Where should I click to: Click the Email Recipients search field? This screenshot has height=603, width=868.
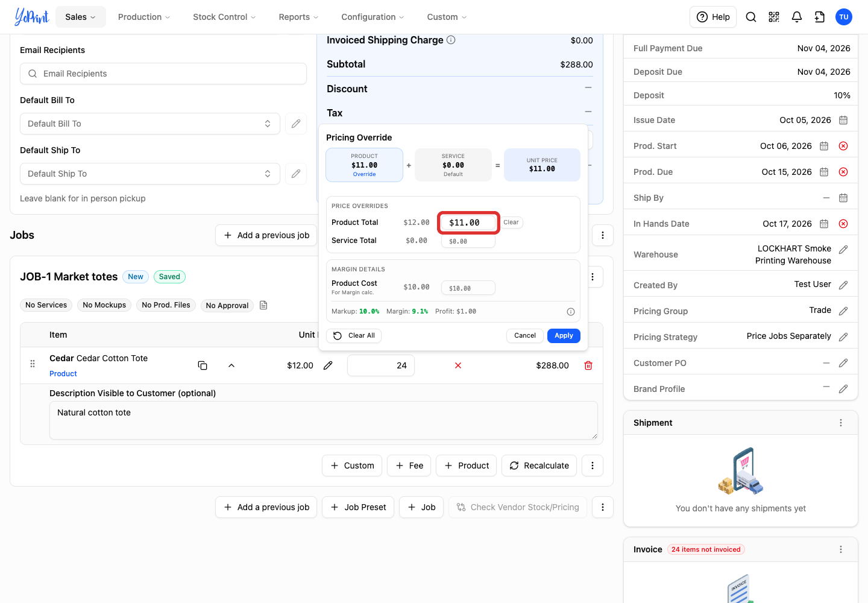coord(163,74)
